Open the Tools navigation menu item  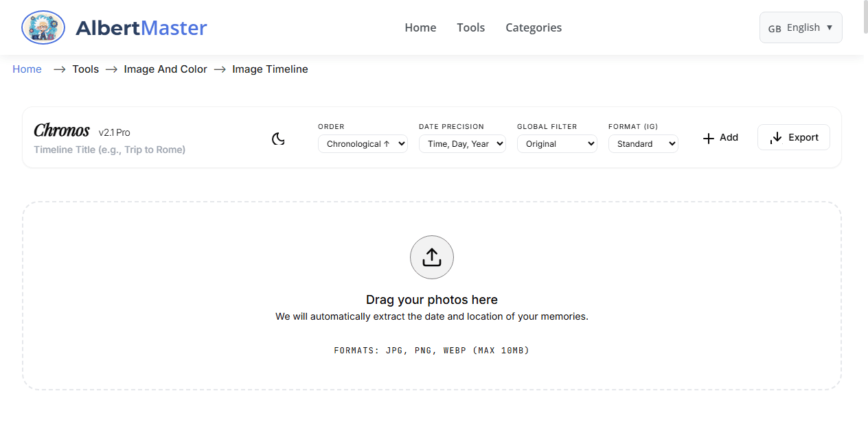click(470, 27)
